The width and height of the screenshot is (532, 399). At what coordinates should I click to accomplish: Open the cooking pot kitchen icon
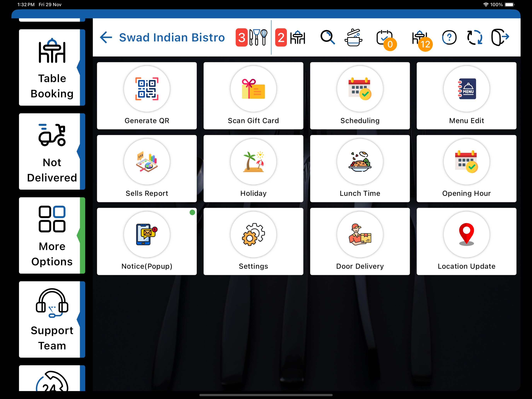pyautogui.click(x=353, y=38)
